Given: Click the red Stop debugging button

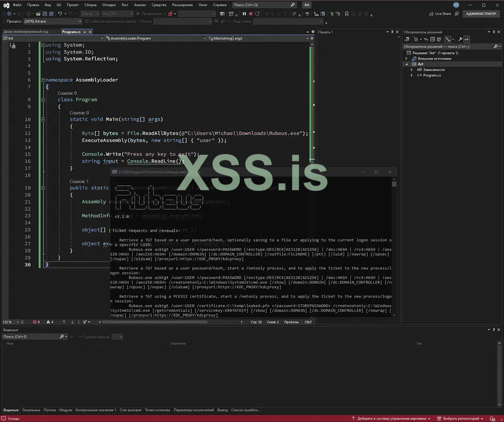Looking at the screenshot, I should coord(251,14).
